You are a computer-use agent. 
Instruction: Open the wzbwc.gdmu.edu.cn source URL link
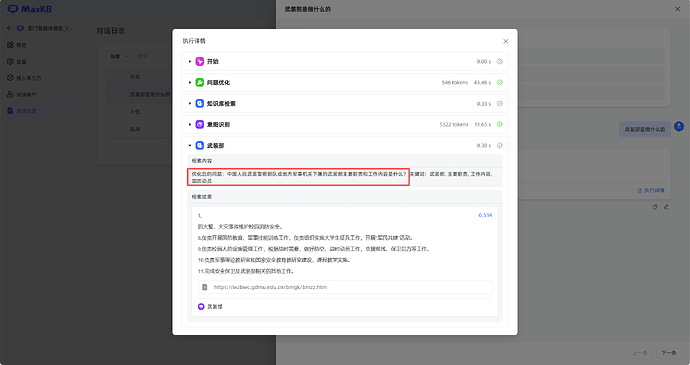coord(270,287)
